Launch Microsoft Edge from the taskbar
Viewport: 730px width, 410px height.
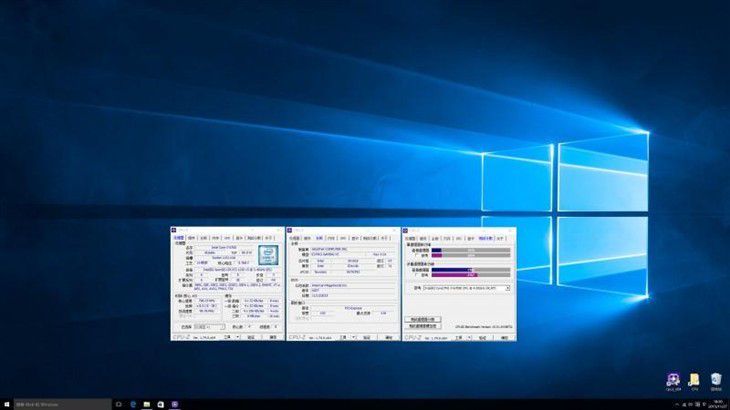[133, 404]
